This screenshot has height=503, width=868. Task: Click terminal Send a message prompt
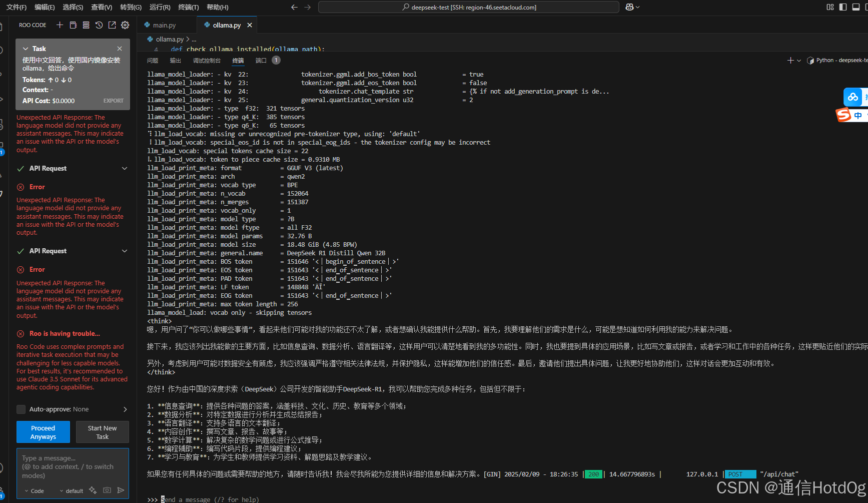(x=210, y=499)
